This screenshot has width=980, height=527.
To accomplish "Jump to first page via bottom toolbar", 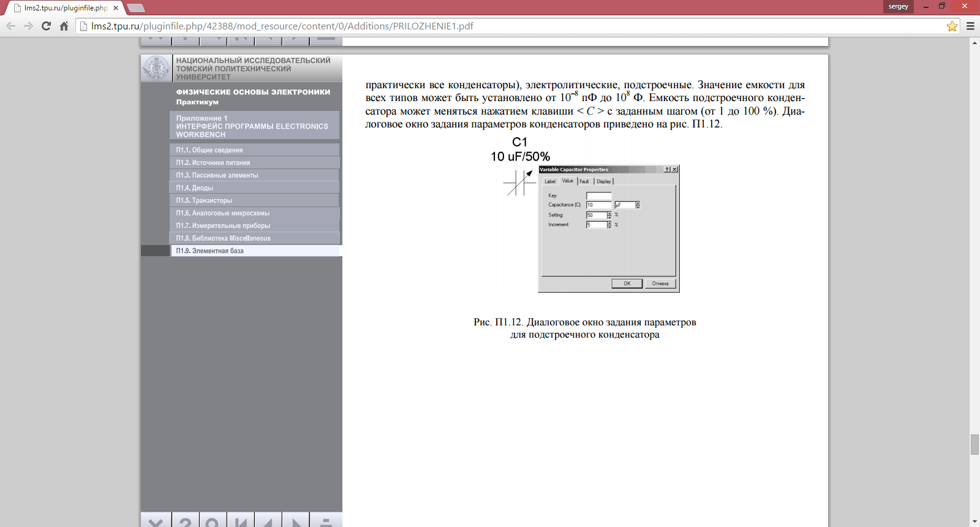I will (x=241, y=521).
